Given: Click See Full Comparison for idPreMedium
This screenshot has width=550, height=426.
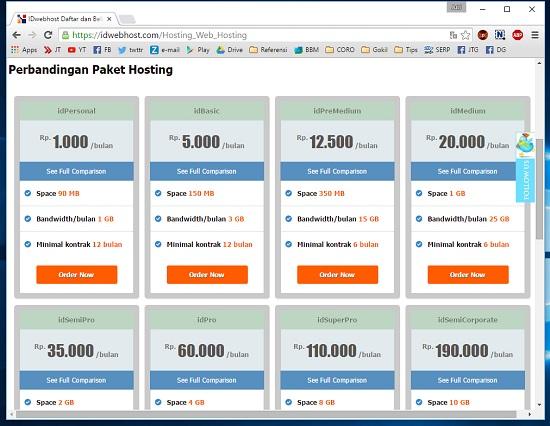Looking at the screenshot, I should click(337, 171).
